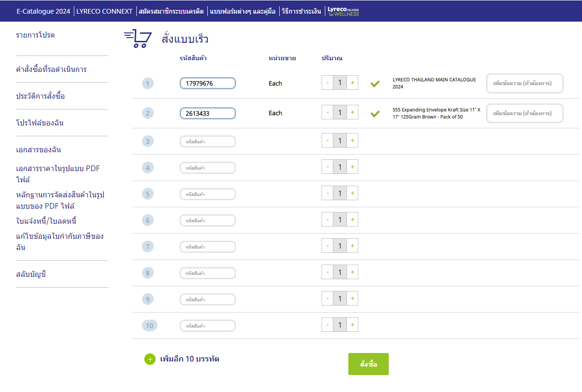Click empty product code field in row 9
Image resolution: width=582 pixels, height=392 pixels.
(208, 299)
